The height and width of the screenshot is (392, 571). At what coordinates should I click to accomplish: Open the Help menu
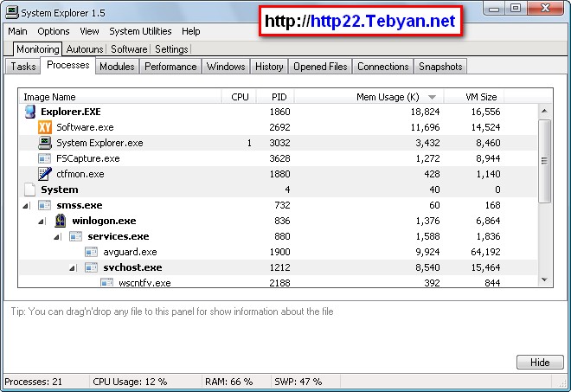coord(191,31)
